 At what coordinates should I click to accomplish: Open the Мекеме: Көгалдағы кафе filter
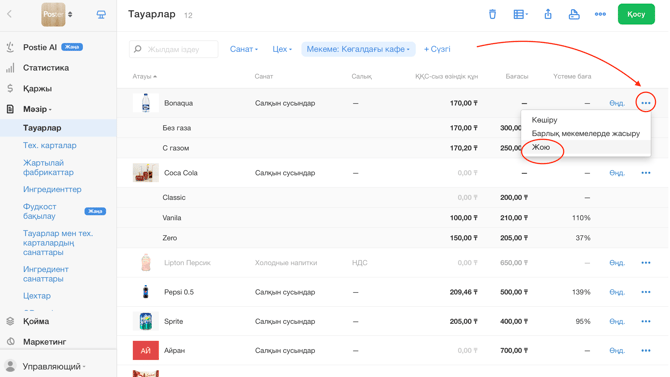[358, 49]
